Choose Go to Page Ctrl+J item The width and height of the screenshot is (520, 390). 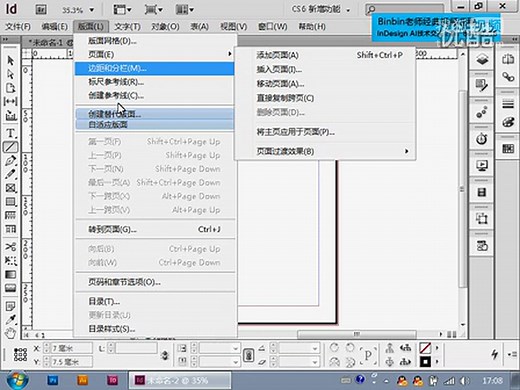pyautogui.click(x=154, y=229)
